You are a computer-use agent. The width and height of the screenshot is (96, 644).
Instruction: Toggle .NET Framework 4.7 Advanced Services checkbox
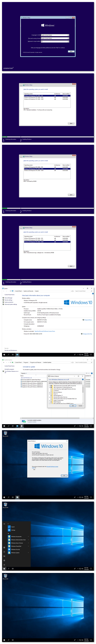point(51,387)
